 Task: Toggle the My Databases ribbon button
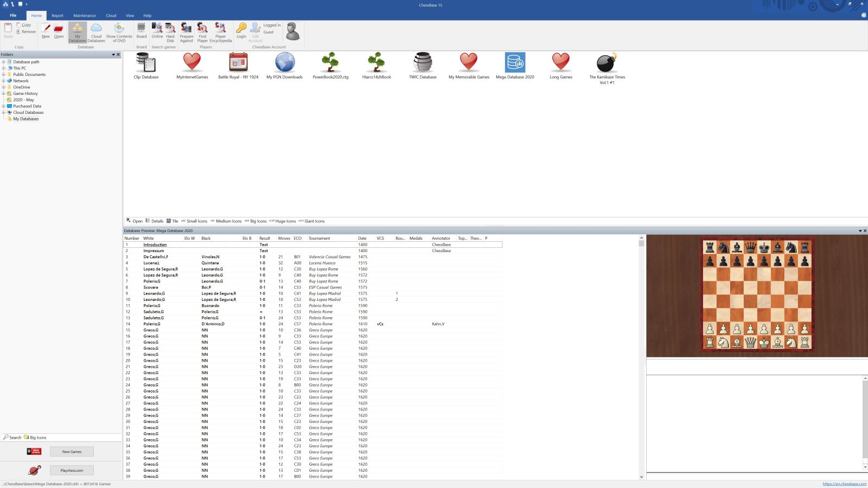pyautogui.click(x=77, y=32)
